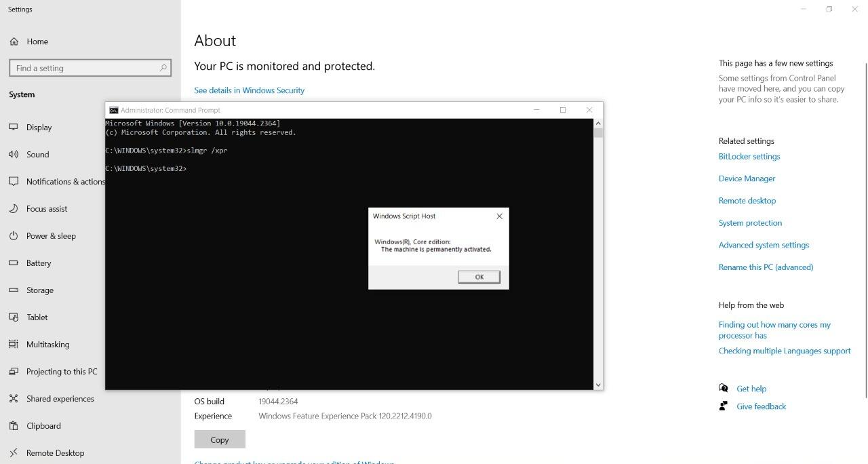Click the About page heading
Viewport: 868px width, 464px height.
point(215,41)
